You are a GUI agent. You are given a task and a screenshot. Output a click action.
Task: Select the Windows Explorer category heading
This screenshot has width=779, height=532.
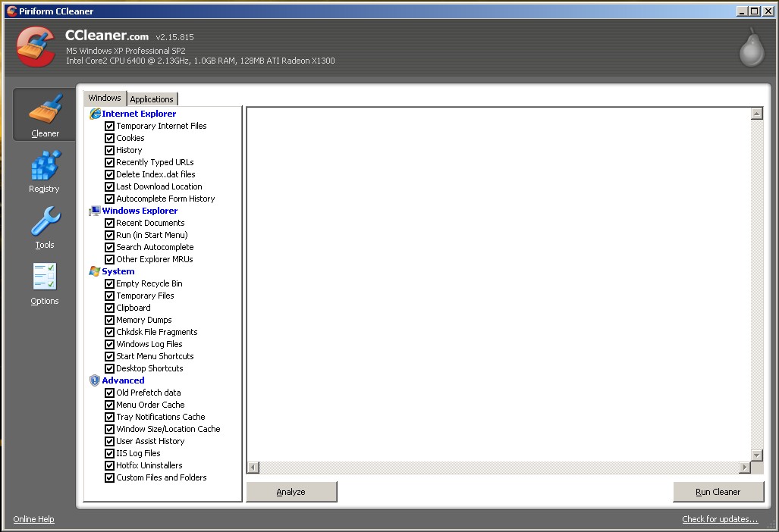click(x=140, y=211)
